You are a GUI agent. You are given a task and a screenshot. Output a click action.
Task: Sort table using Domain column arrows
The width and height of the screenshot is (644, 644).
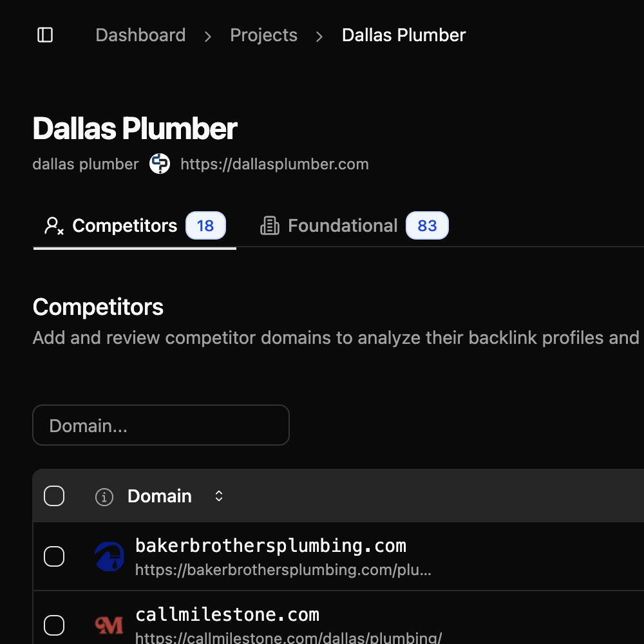219,496
